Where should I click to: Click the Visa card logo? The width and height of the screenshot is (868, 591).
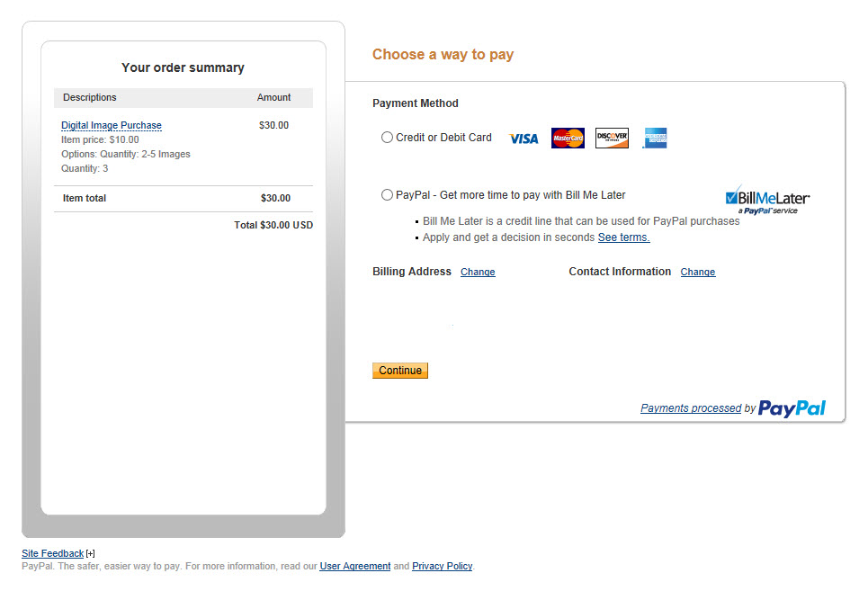pyautogui.click(x=523, y=139)
